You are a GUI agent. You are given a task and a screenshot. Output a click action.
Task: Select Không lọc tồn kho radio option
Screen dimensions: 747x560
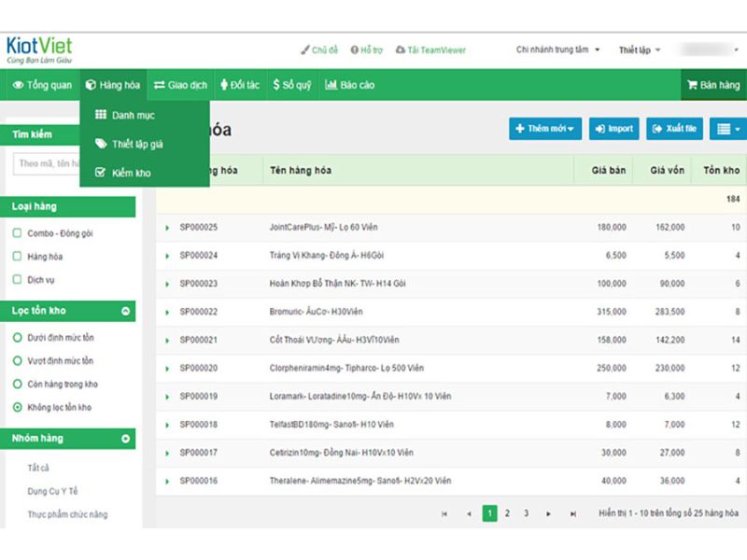18,407
